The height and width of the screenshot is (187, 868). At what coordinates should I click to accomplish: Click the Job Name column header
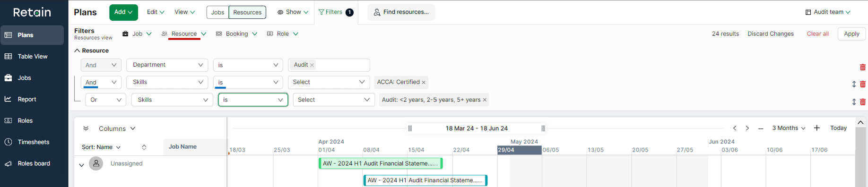coord(195,147)
